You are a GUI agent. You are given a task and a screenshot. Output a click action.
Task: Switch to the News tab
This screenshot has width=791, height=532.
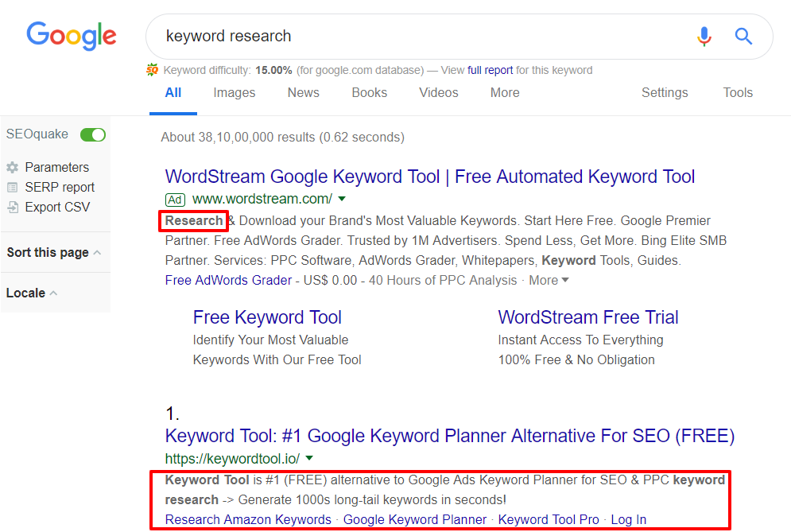tap(303, 93)
